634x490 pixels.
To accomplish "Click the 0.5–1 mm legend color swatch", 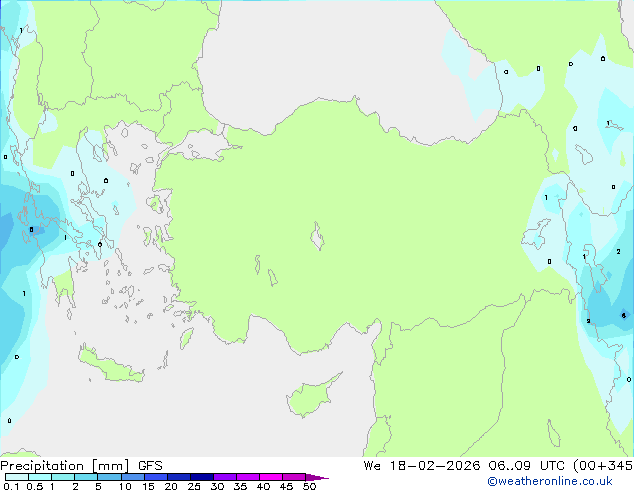I will (x=40, y=477).
